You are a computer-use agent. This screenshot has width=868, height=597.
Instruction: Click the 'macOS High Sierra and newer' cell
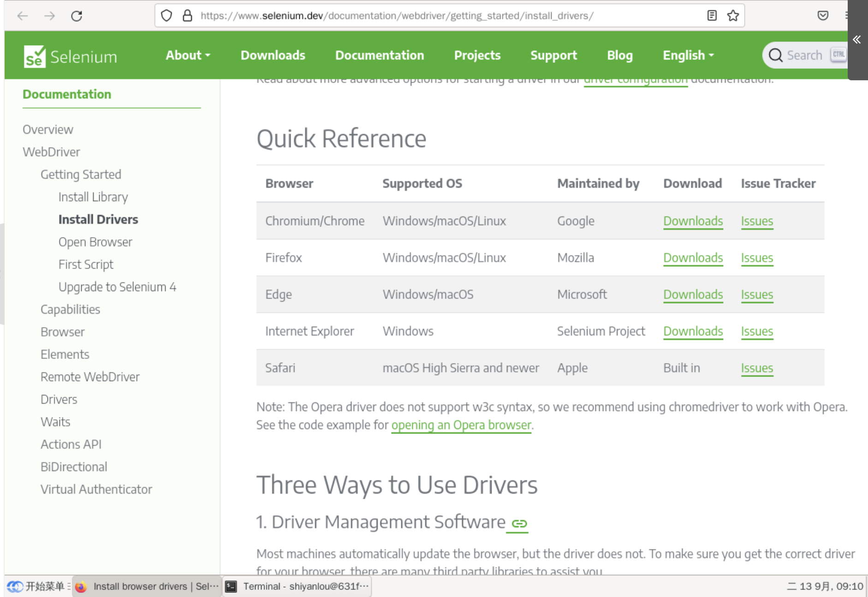click(461, 368)
